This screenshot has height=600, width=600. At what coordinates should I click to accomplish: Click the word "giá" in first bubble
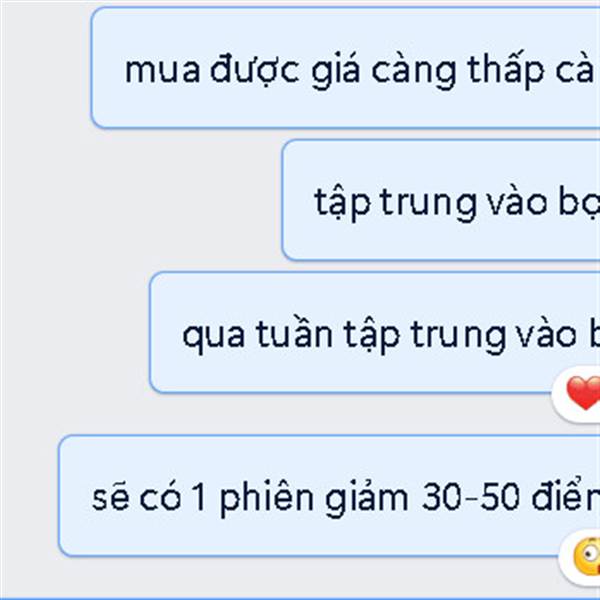click(336, 71)
